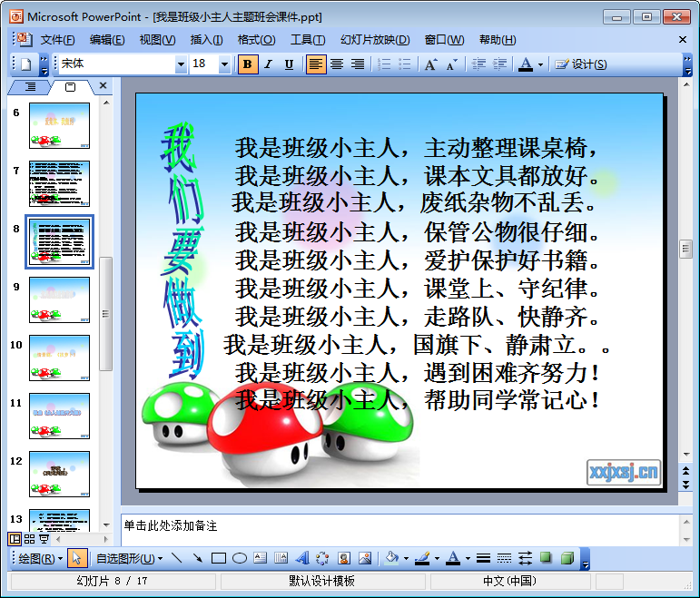The width and height of the screenshot is (700, 598).
Task: Select the Rectangle tool
Action: tap(218, 558)
